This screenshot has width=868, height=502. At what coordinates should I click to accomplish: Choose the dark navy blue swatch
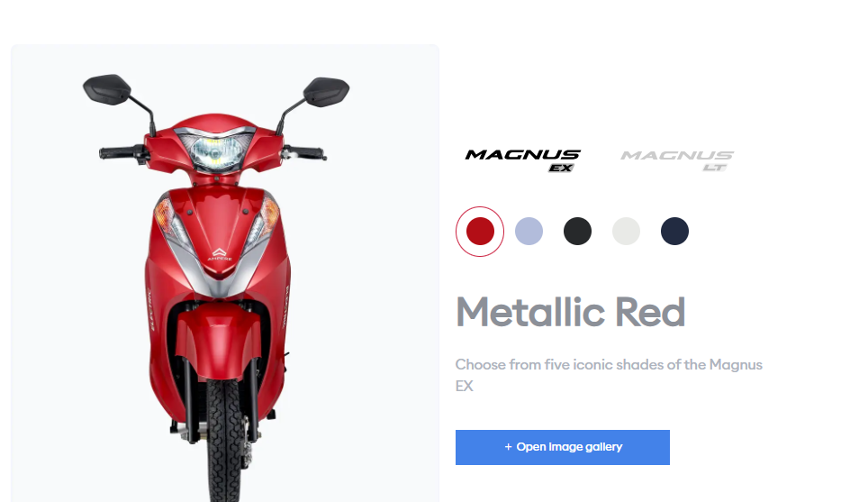point(674,231)
